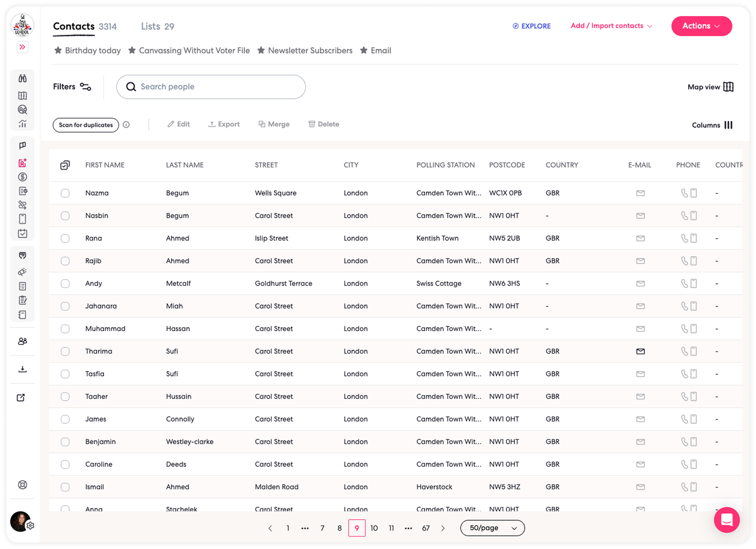Click the flag icon in sidebar

22,146
